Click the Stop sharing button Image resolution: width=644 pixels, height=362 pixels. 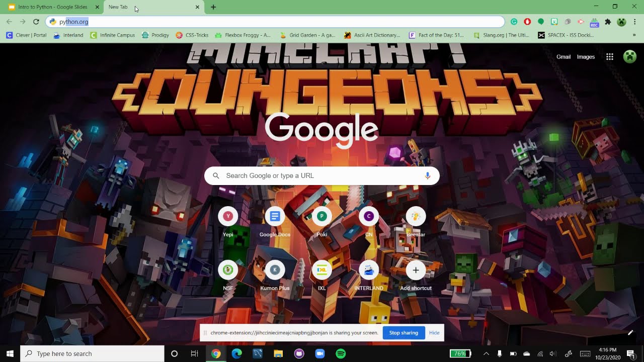[x=404, y=333]
